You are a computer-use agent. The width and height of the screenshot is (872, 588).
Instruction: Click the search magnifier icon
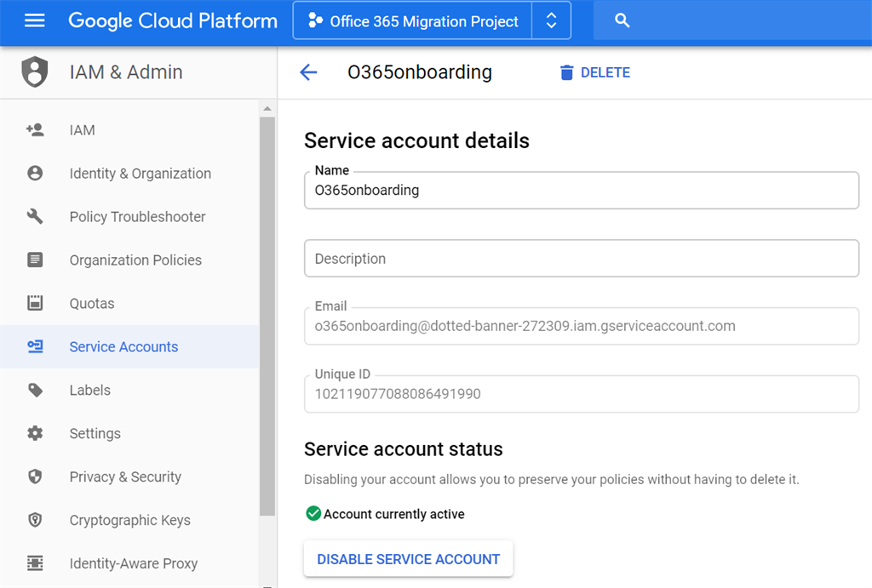(622, 20)
